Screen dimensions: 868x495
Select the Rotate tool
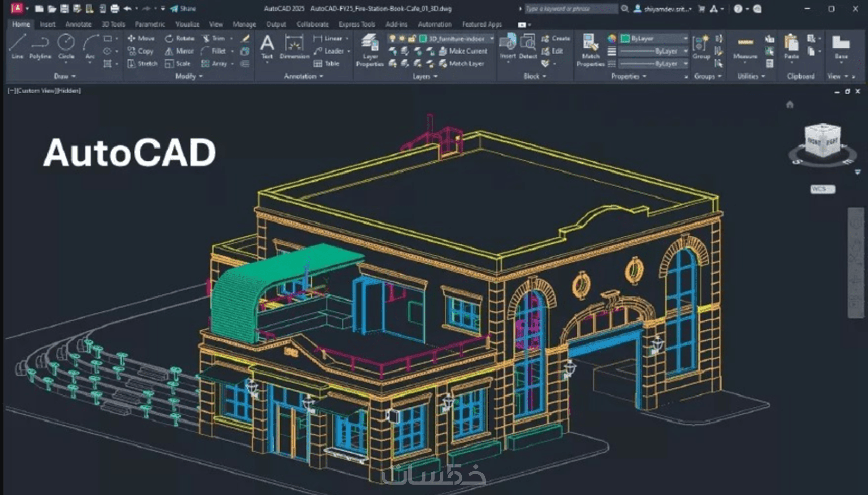pyautogui.click(x=179, y=38)
